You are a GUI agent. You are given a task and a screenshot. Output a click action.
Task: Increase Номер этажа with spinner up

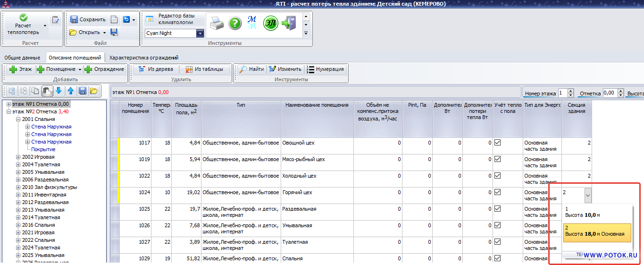[570, 91]
